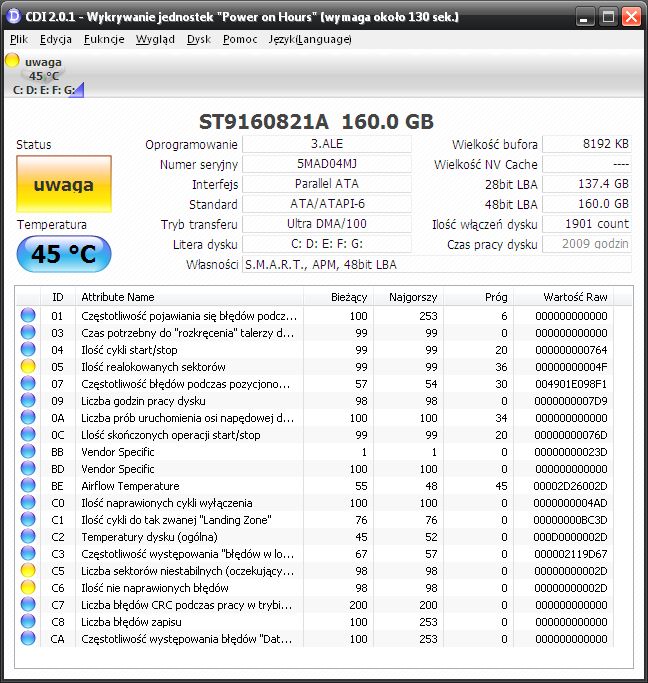Screen dimensions: 648x683
Task: Click the blue status icon for attribute 01
Action: [28, 316]
